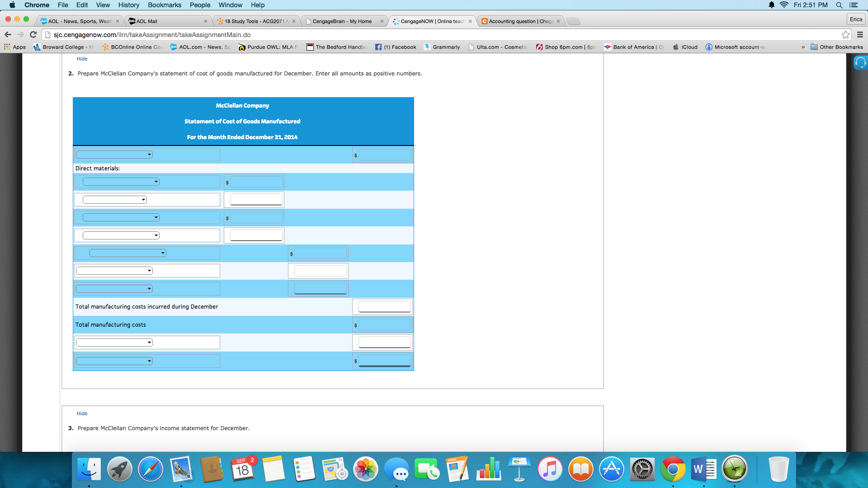
Task: Open the Broward College bookmark
Action: [62, 47]
